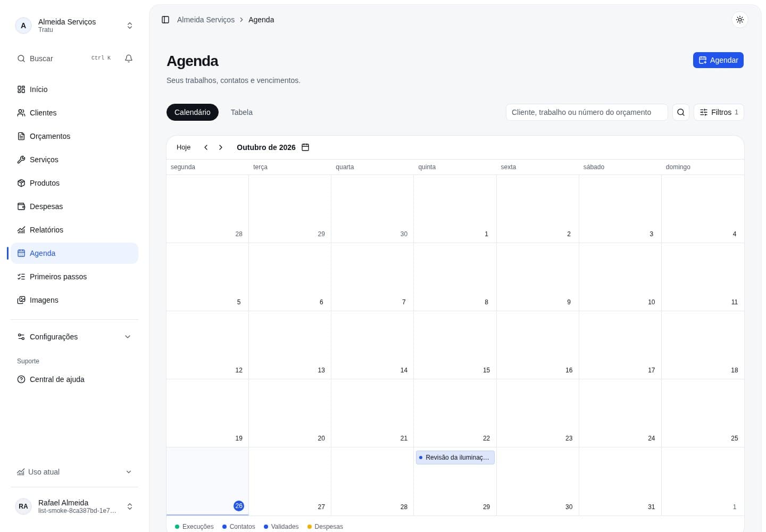Click the Despesas wallet icon

(x=21, y=206)
